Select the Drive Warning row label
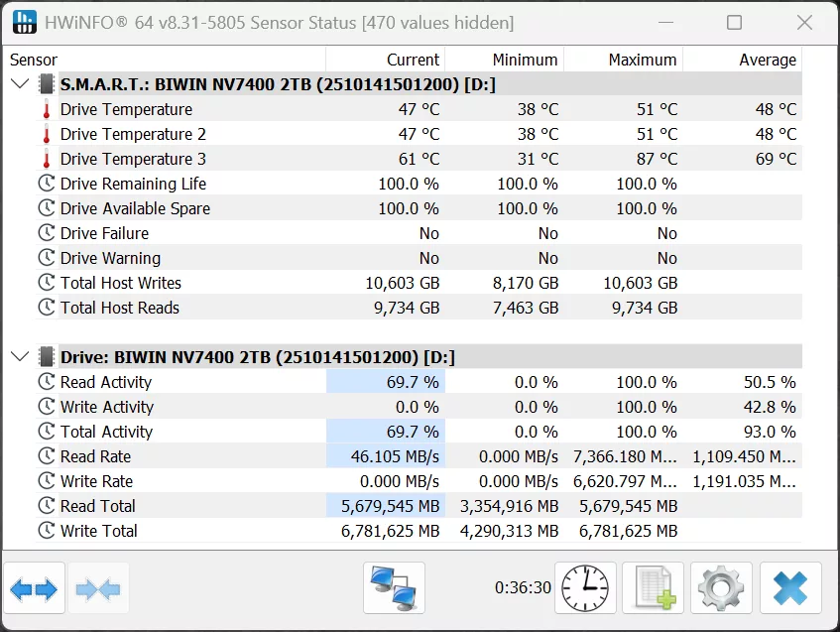The width and height of the screenshot is (840, 632). pos(110,258)
